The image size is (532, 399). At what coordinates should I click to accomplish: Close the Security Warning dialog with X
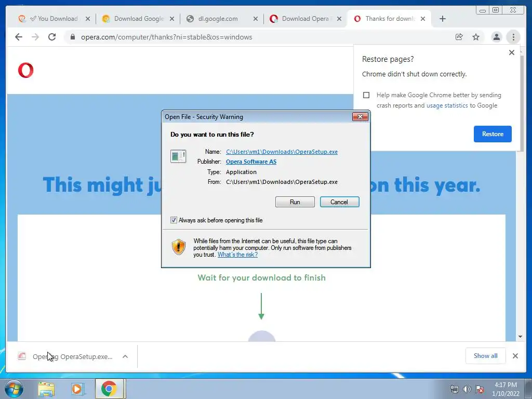[x=360, y=117]
